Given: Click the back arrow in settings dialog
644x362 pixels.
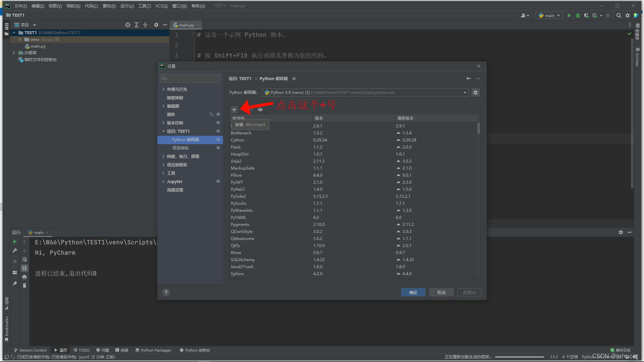Looking at the screenshot, I should click(x=469, y=78).
